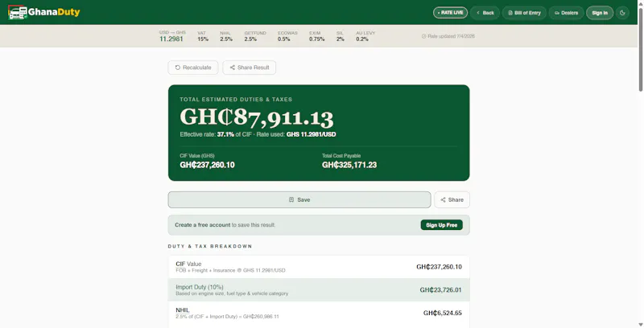The height and width of the screenshot is (328, 644).
Task: Click the Rate updated timestamp
Action: [x=448, y=36]
